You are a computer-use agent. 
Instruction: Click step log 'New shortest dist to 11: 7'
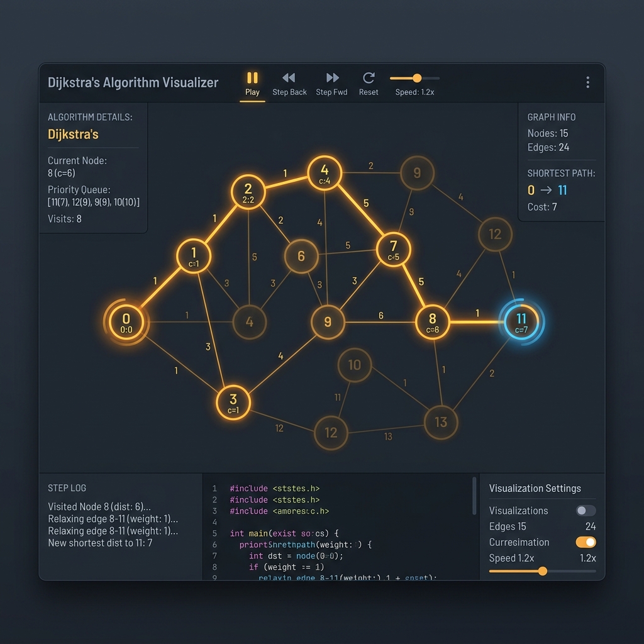[x=100, y=543]
